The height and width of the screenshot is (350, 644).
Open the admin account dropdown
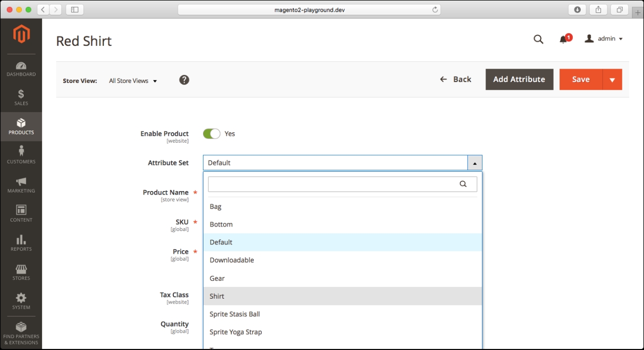[x=604, y=39]
